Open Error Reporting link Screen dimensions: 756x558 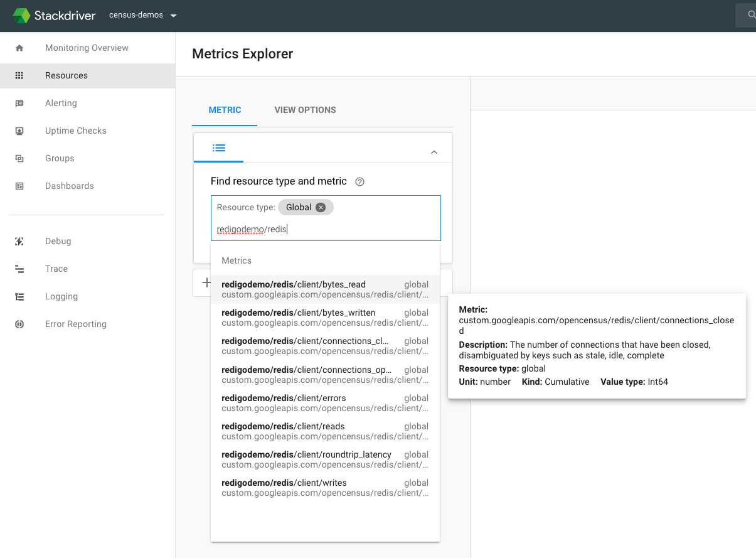pyautogui.click(x=76, y=324)
